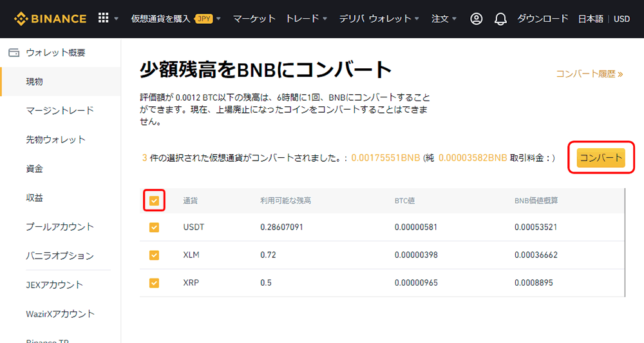Click the JPY currency badge
Viewport: 644px width, 343px height.
point(204,19)
